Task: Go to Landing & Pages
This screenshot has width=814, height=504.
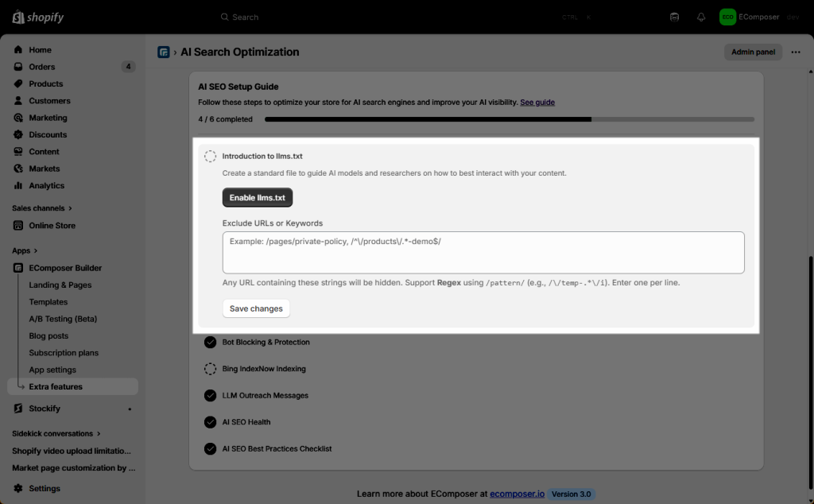Action: pyautogui.click(x=60, y=285)
